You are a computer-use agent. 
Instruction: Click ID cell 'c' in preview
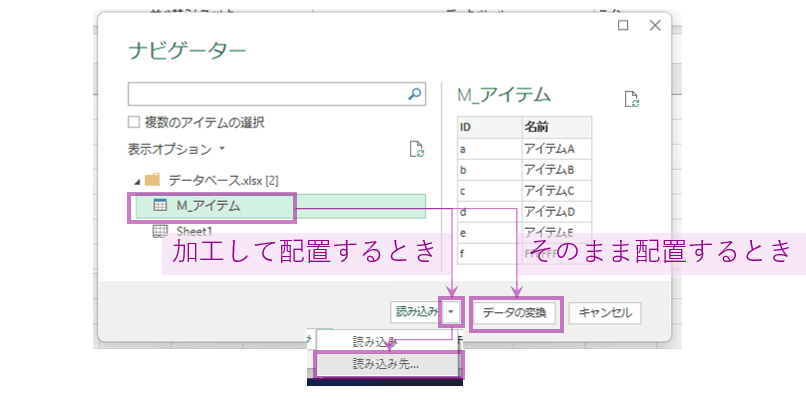coord(489,191)
